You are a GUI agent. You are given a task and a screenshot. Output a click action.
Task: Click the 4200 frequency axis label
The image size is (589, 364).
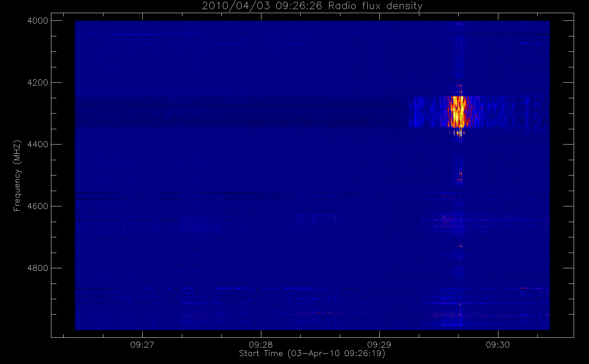pyautogui.click(x=38, y=83)
